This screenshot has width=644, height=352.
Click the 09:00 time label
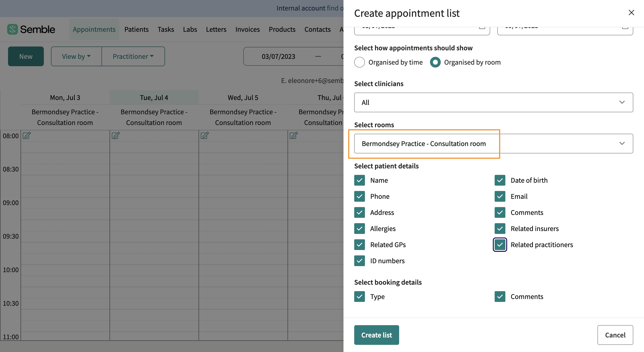(x=11, y=203)
